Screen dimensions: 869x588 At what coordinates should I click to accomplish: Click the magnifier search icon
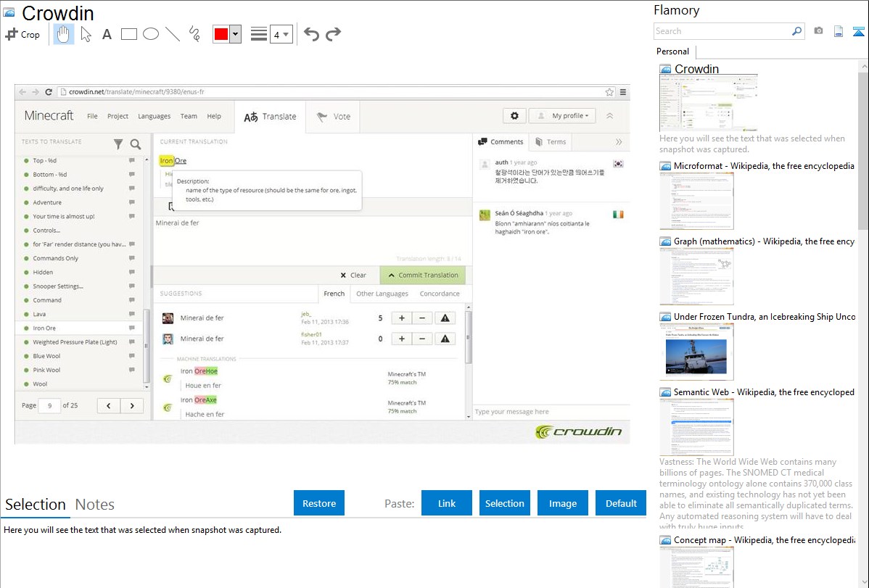pos(797,31)
